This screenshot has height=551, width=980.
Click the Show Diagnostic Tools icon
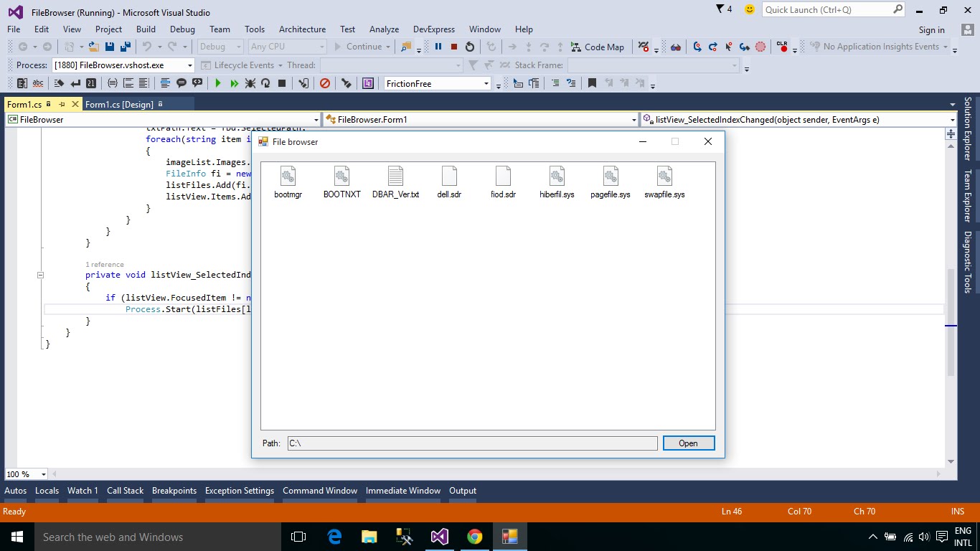(x=970, y=263)
